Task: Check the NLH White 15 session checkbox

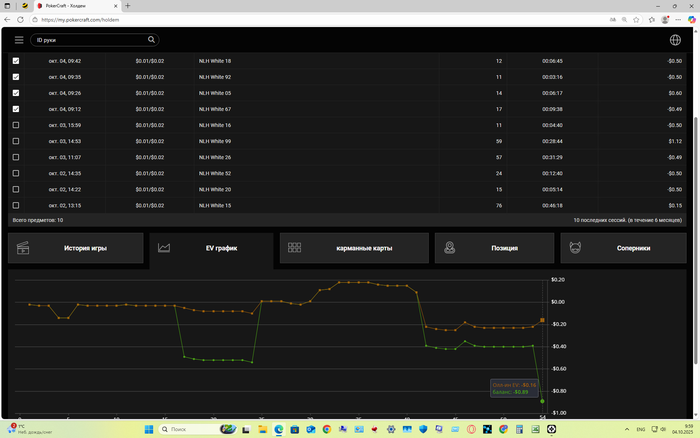Action: (16, 205)
